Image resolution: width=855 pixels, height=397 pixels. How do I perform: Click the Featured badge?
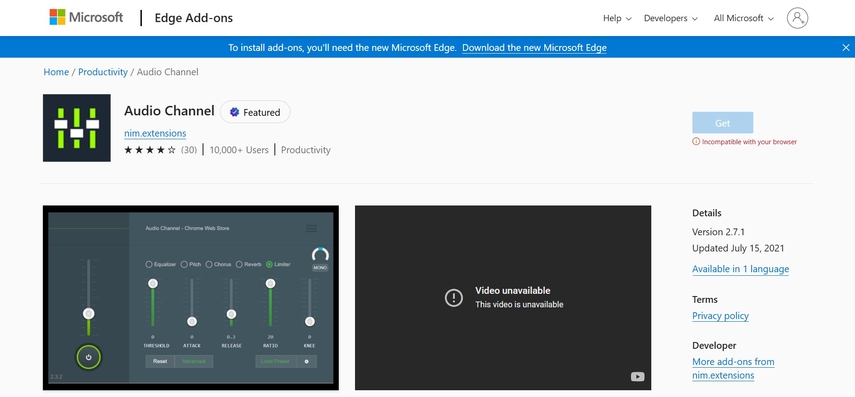[x=255, y=112]
